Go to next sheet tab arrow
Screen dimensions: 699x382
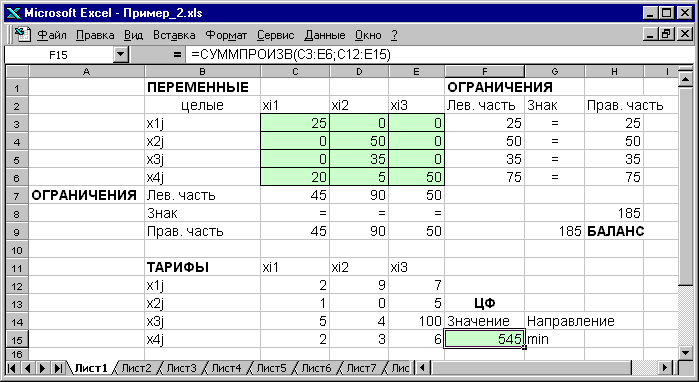[43, 368]
